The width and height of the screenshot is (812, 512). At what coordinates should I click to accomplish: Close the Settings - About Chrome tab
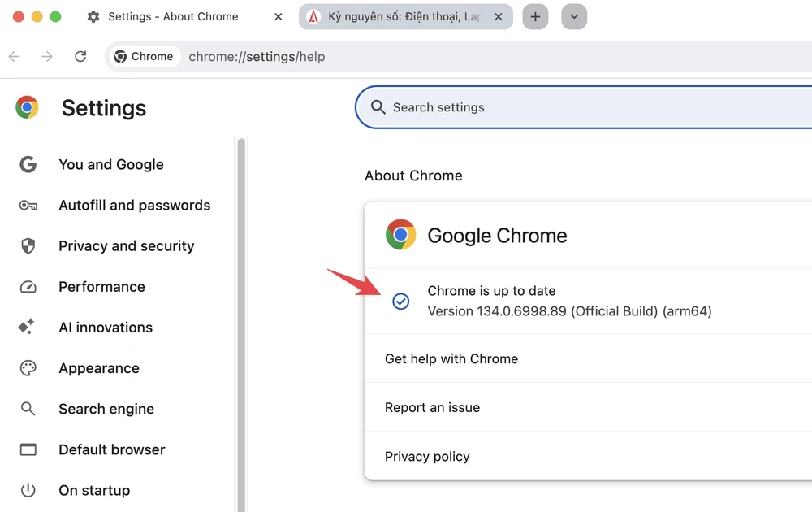pyautogui.click(x=279, y=17)
